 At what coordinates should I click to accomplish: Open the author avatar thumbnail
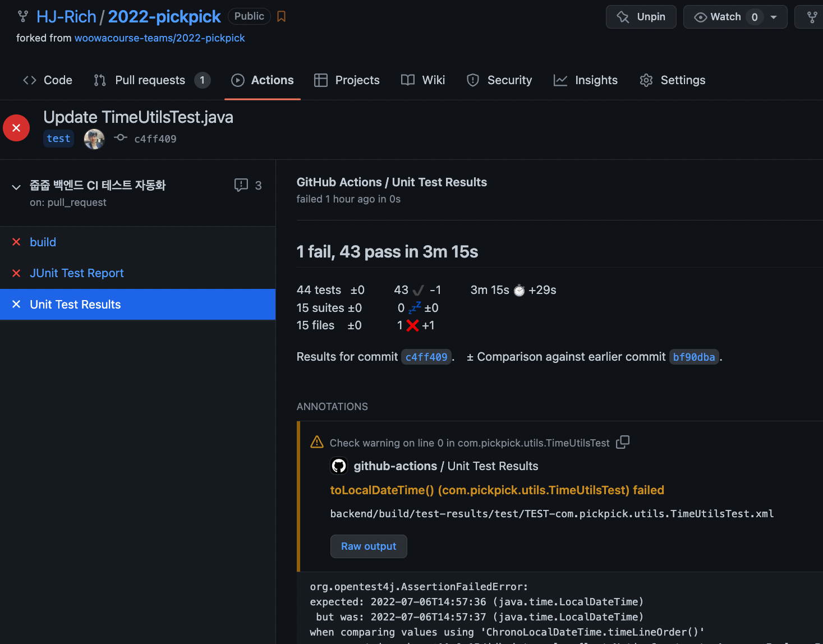(x=94, y=139)
